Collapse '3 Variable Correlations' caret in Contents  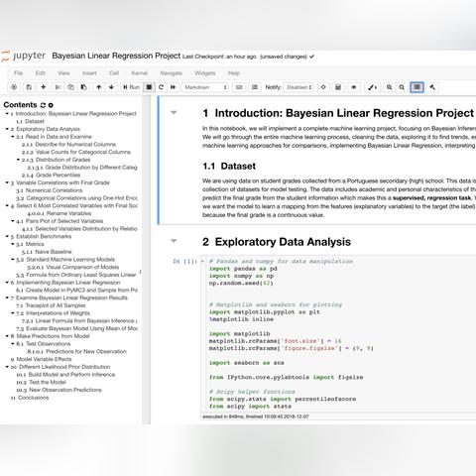(7, 182)
